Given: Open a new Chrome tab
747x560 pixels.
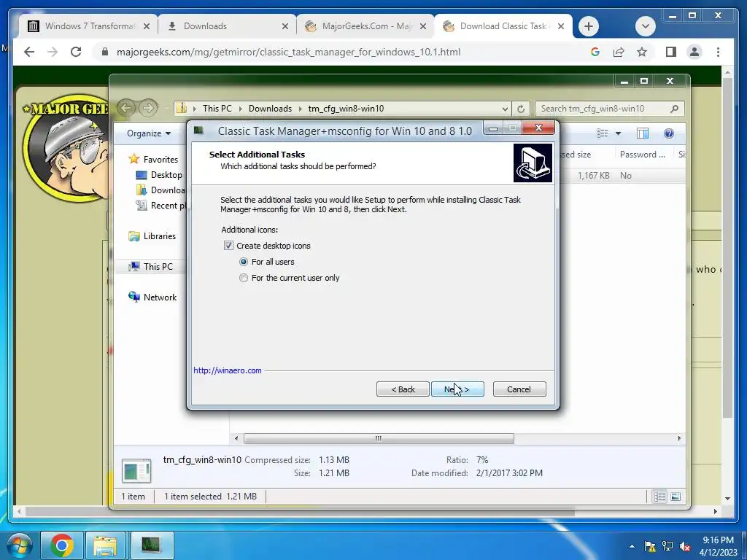Looking at the screenshot, I should point(589,26).
